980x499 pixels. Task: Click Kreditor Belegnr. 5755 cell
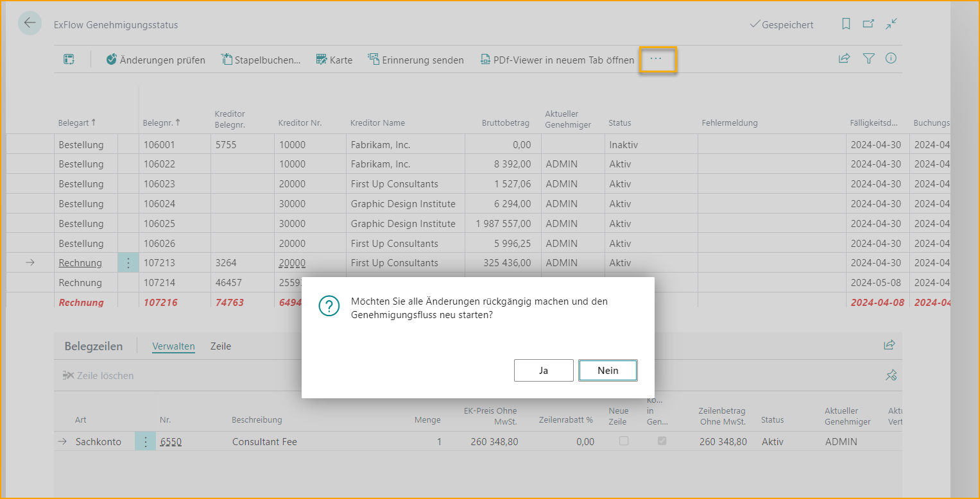point(243,145)
